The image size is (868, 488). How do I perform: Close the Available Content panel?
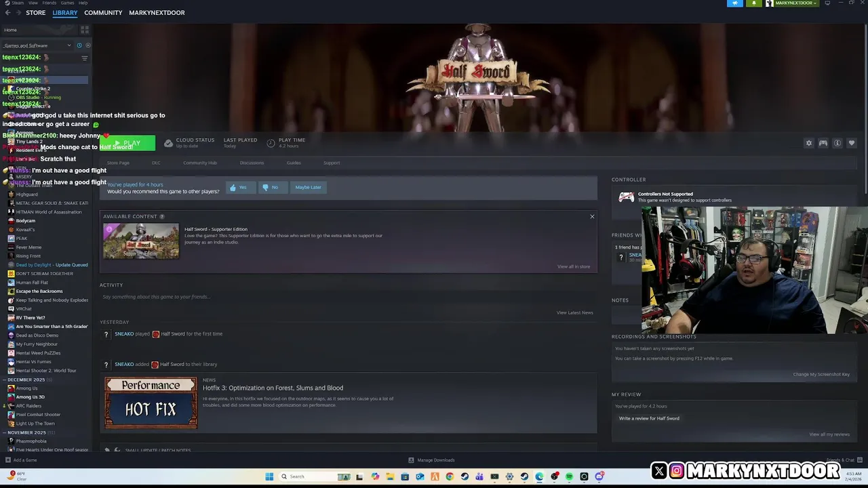click(x=592, y=217)
